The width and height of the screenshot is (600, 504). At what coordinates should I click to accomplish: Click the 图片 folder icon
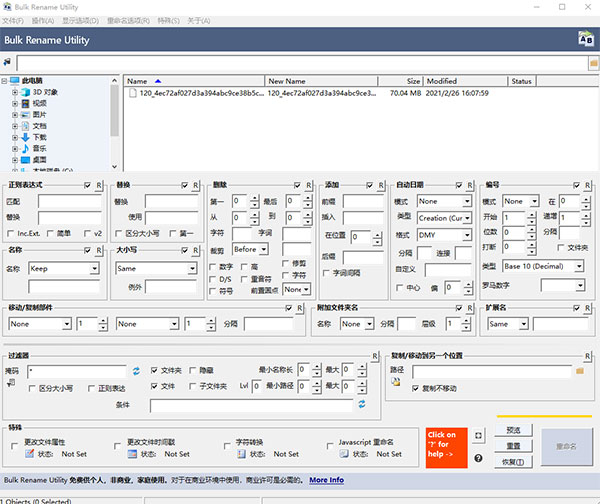click(x=25, y=115)
